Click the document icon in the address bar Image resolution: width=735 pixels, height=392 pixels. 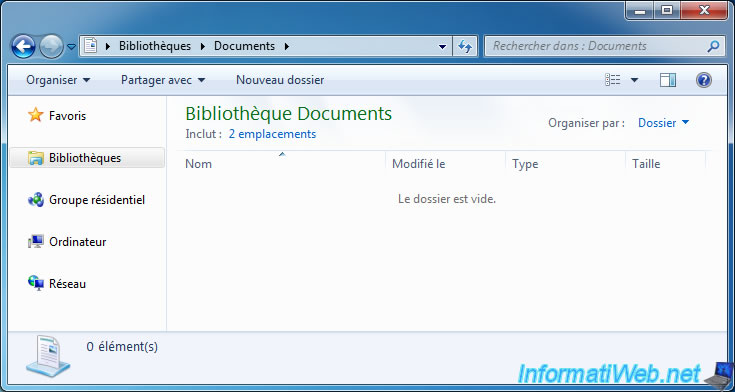90,46
